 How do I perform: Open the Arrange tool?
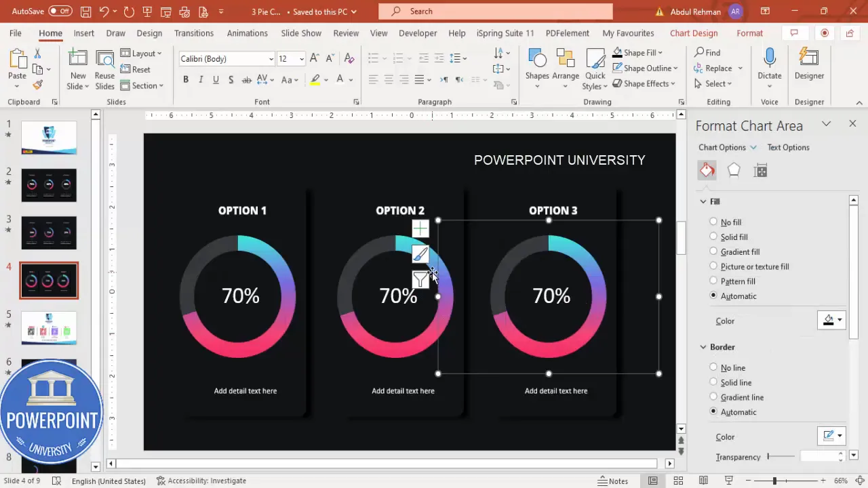(x=565, y=68)
